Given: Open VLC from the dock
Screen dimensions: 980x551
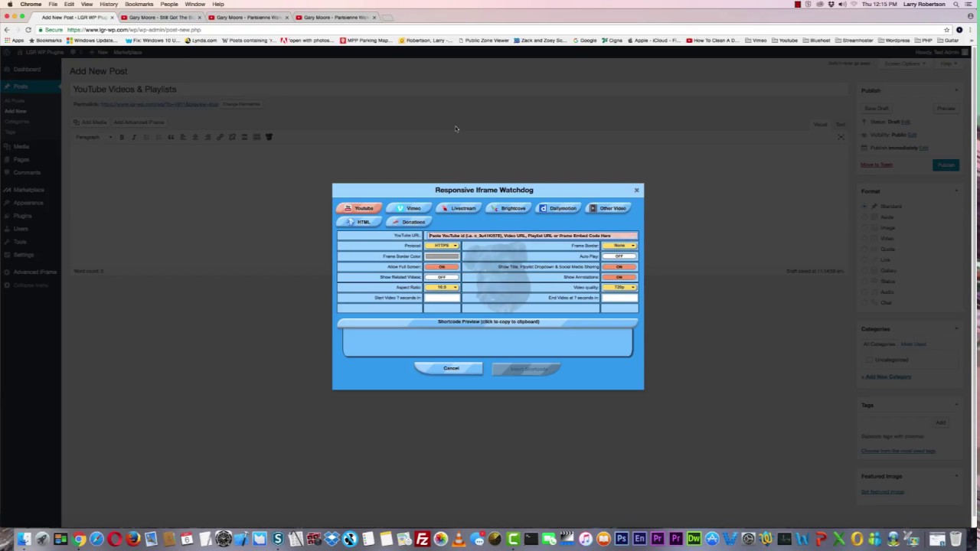Looking at the screenshot, I should click(x=458, y=540).
